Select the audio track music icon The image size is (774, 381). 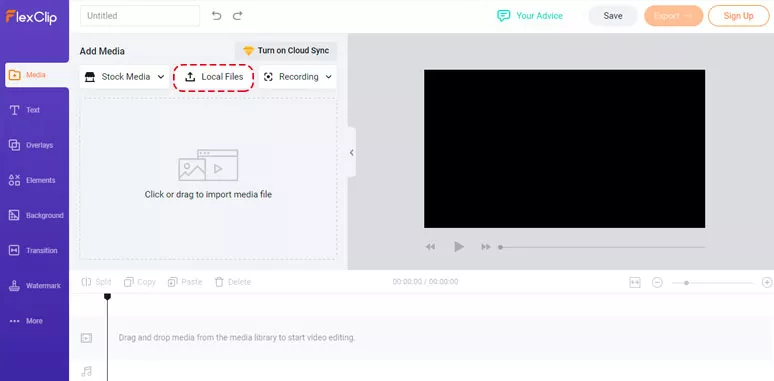(86, 371)
